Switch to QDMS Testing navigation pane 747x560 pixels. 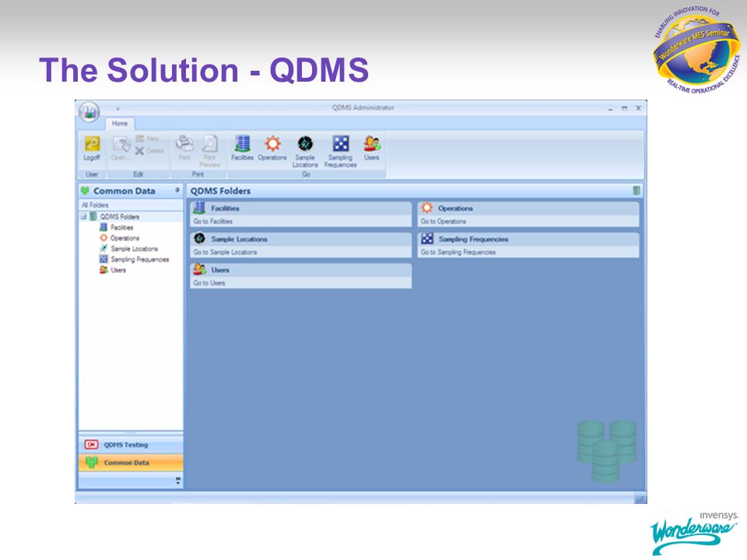pos(131,445)
